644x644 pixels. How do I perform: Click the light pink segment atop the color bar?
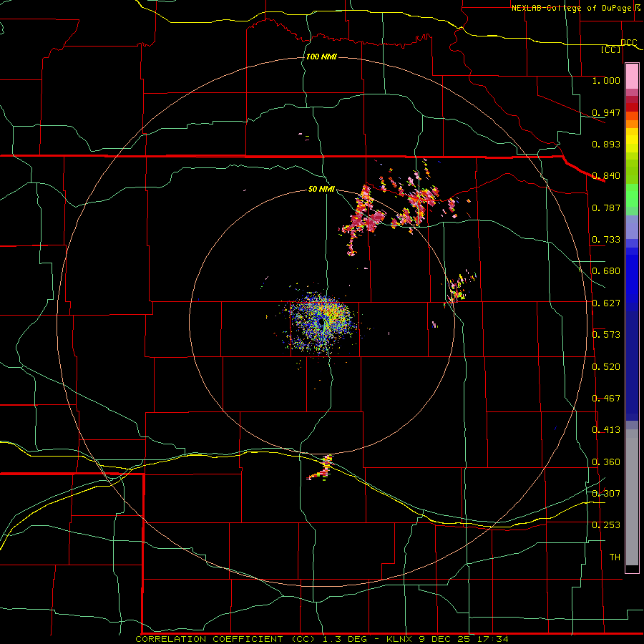pos(632,77)
